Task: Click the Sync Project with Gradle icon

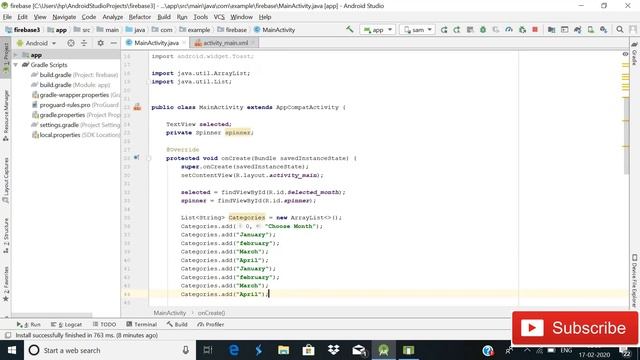Action: coord(578,30)
